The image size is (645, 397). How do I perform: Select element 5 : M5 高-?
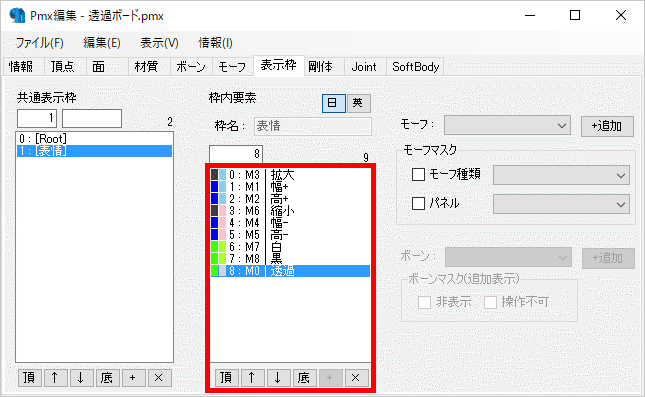click(x=290, y=234)
